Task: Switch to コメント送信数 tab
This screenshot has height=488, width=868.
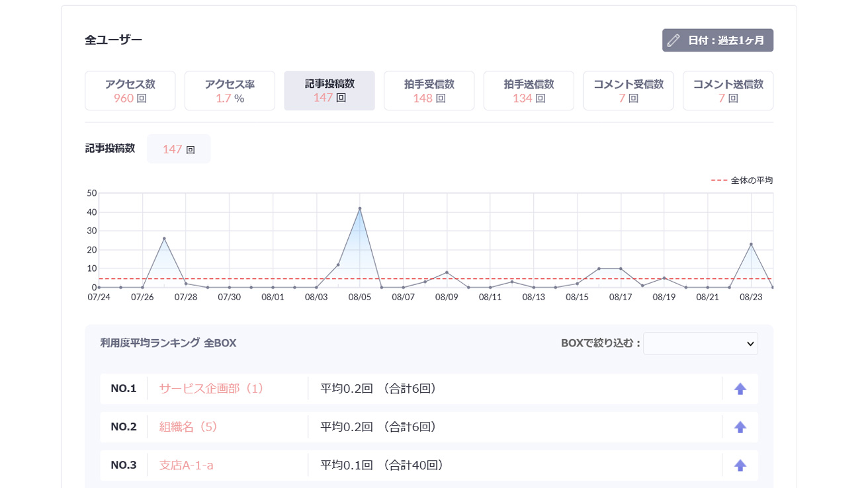Action: [x=728, y=91]
